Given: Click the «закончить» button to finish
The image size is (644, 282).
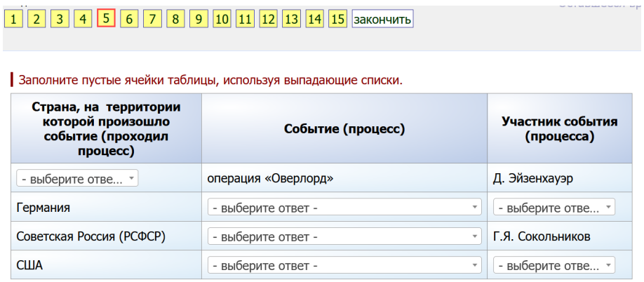Looking at the screenshot, I should tap(382, 19).
